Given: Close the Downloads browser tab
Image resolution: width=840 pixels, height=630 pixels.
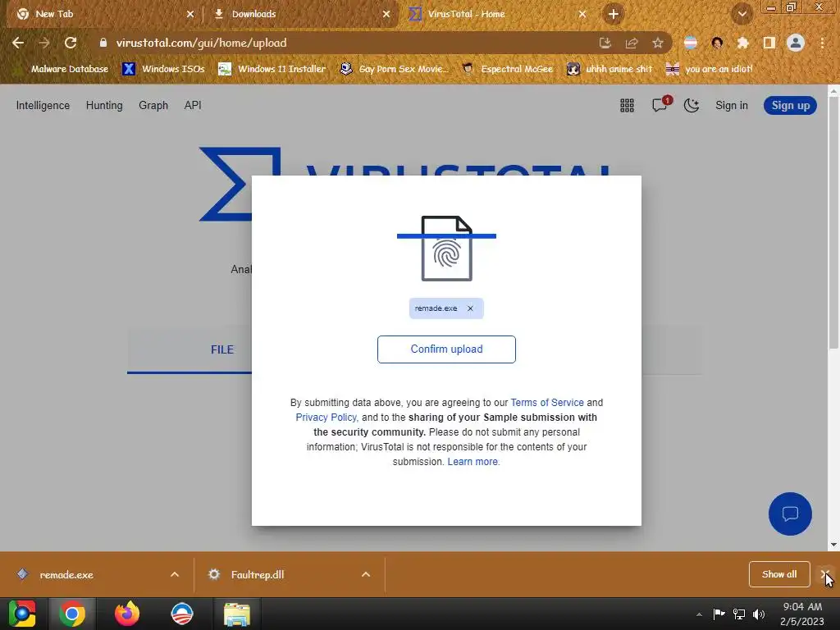Looking at the screenshot, I should (x=386, y=14).
